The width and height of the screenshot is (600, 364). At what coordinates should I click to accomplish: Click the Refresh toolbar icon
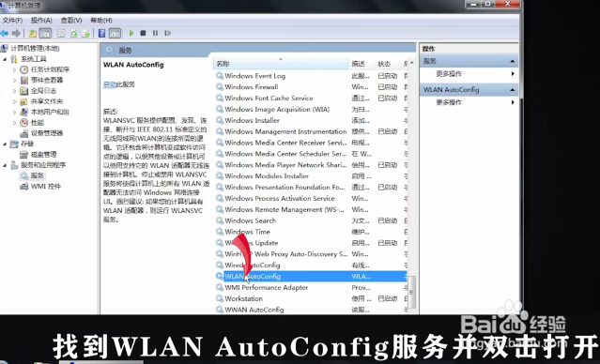(73, 33)
